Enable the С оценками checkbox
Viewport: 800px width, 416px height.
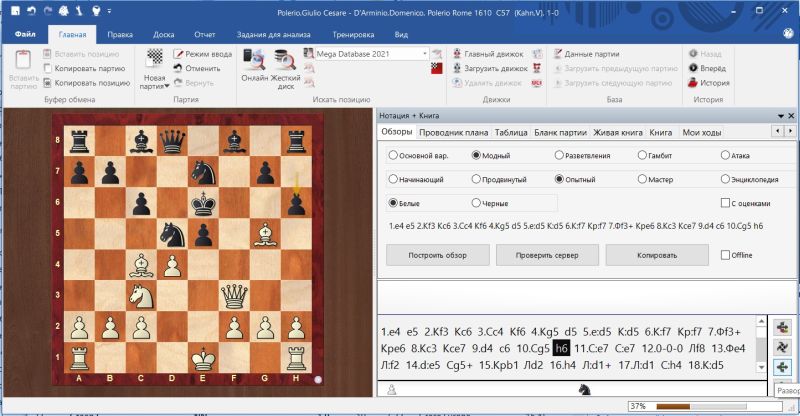coord(725,203)
